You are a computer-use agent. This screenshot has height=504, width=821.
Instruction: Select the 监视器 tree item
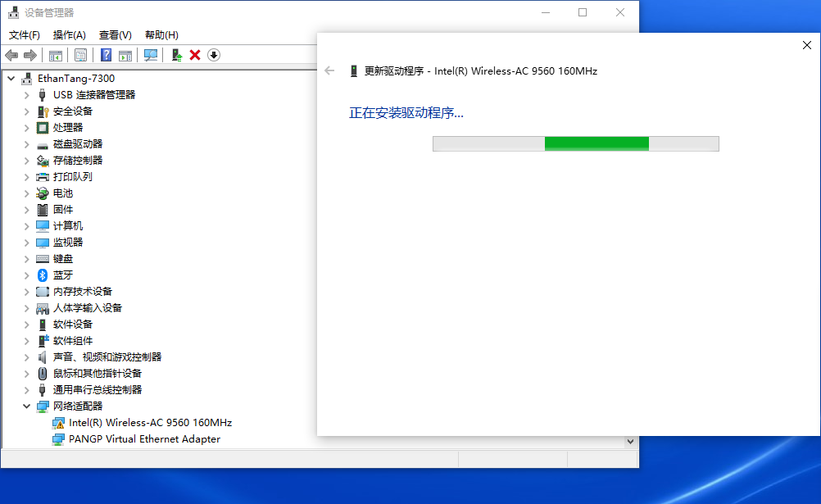pyautogui.click(x=68, y=242)
